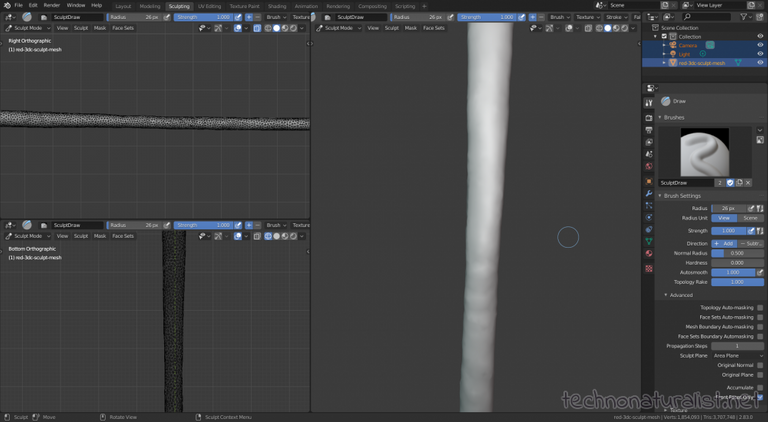The width and height of the screenshot is (768, 422).
Task: Set brush Direction to Add
Action: [724, 243]
